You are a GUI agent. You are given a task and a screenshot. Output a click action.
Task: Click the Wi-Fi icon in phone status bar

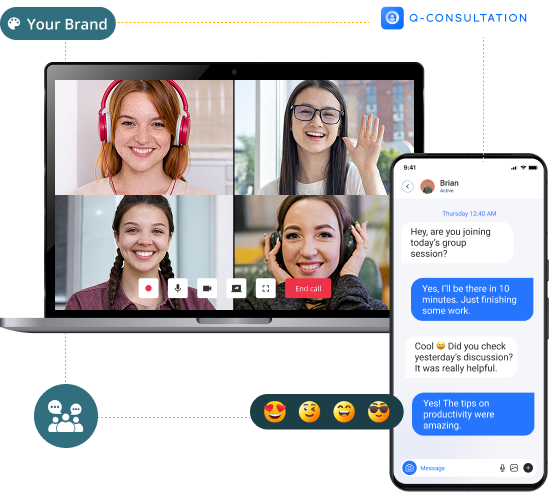[524, 168]
